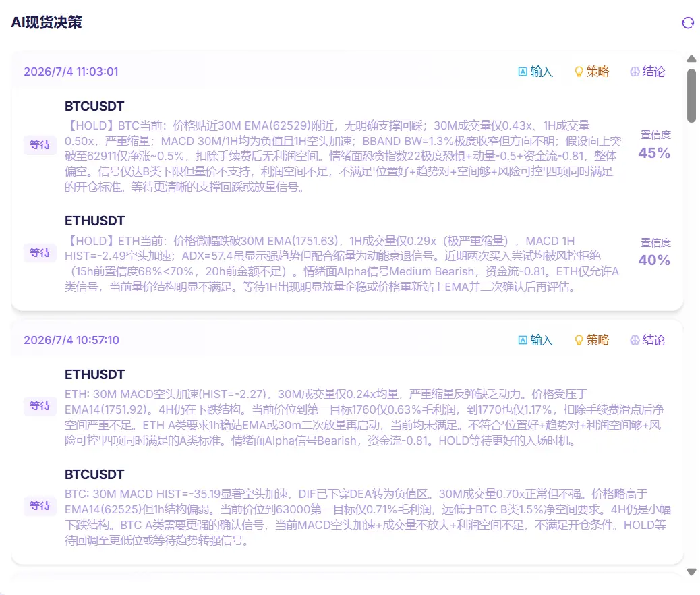Click BTCUSDT title in the 11:03:01 card
Image resolution: width=700 pixels, height=595 pixels.
pyautogui.click(x=94, y=106)
